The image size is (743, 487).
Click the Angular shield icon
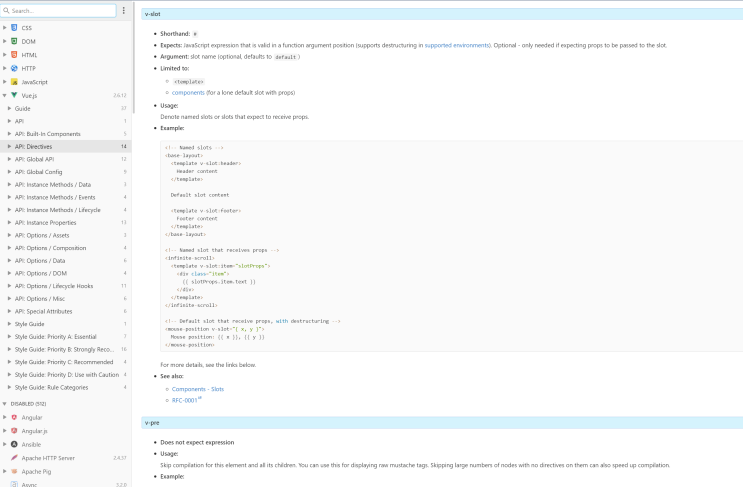14,417
